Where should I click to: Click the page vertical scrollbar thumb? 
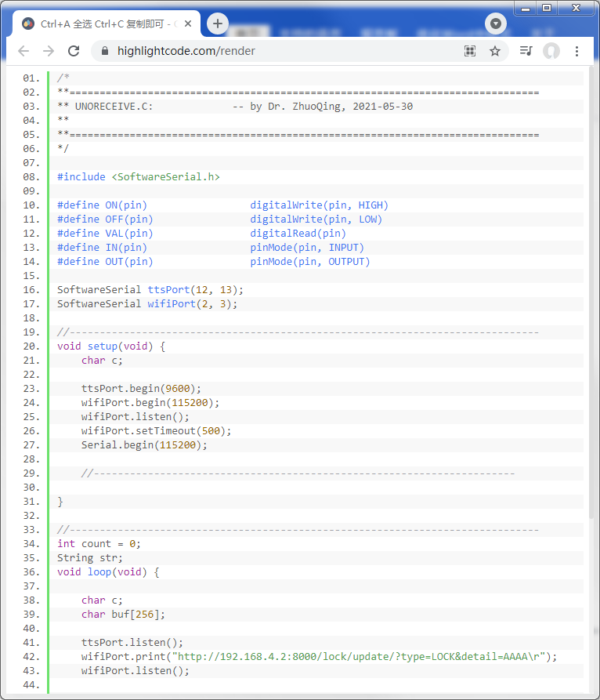(591, 292)
